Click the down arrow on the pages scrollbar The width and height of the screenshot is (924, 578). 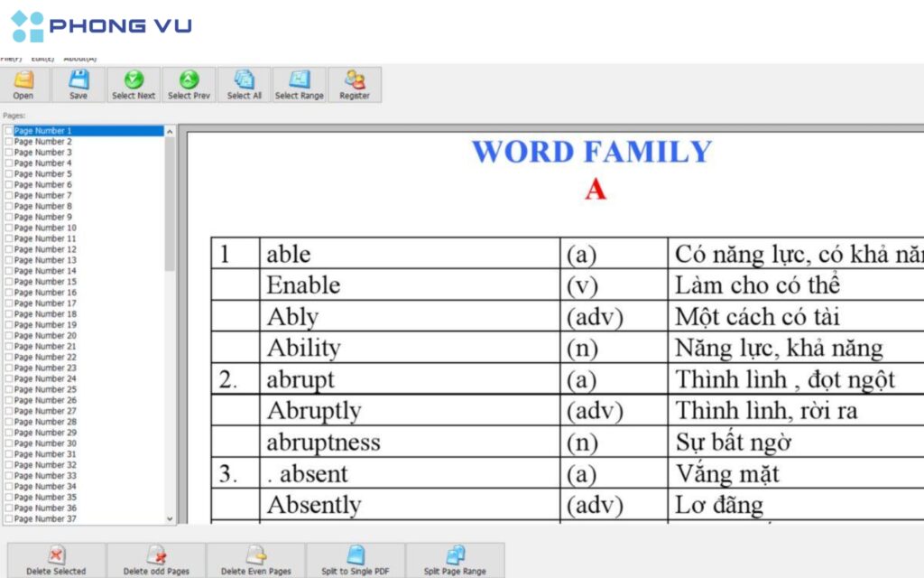[x=170, y=518]
